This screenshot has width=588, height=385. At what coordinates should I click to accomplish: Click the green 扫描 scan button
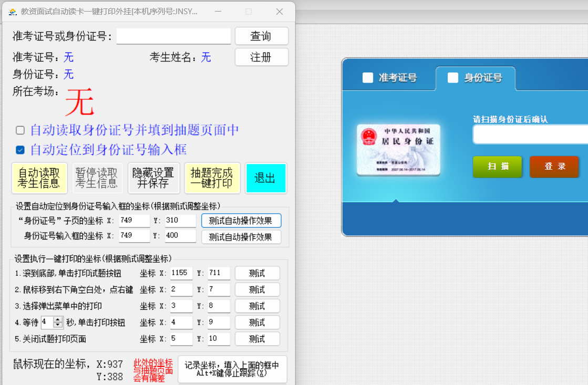coord(497,167)
